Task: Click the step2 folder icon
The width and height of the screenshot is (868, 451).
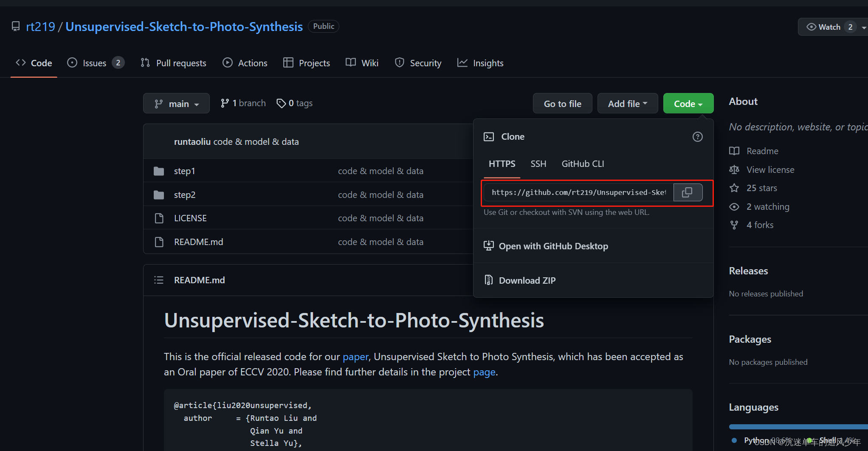Action: tap(159, 195)
